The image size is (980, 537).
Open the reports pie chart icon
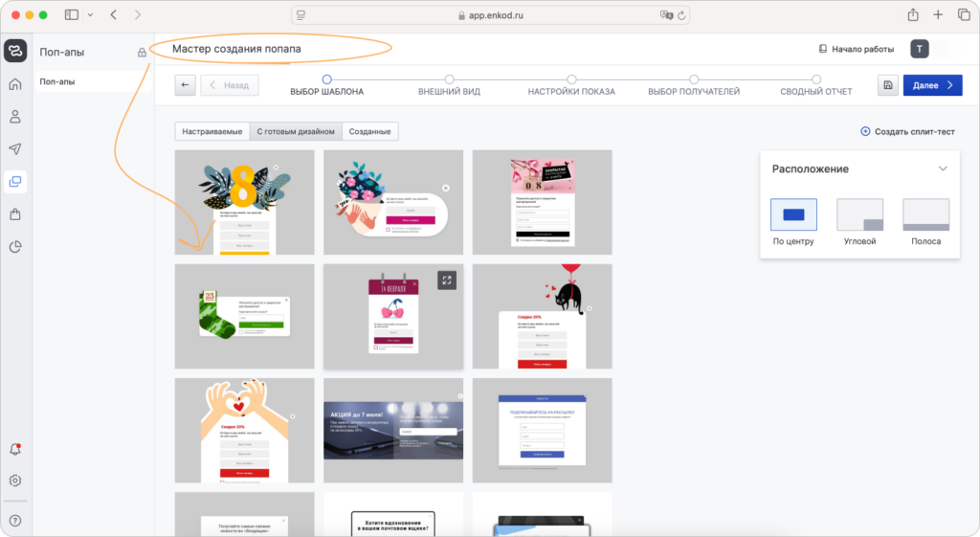click(15, 247)
